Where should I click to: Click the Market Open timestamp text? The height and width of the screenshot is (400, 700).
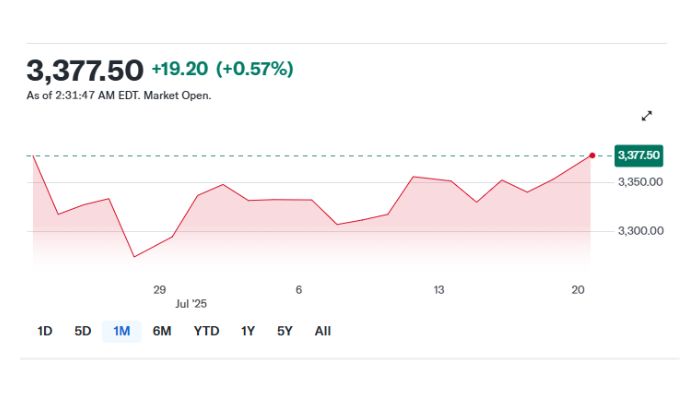[x=119, y=96]
